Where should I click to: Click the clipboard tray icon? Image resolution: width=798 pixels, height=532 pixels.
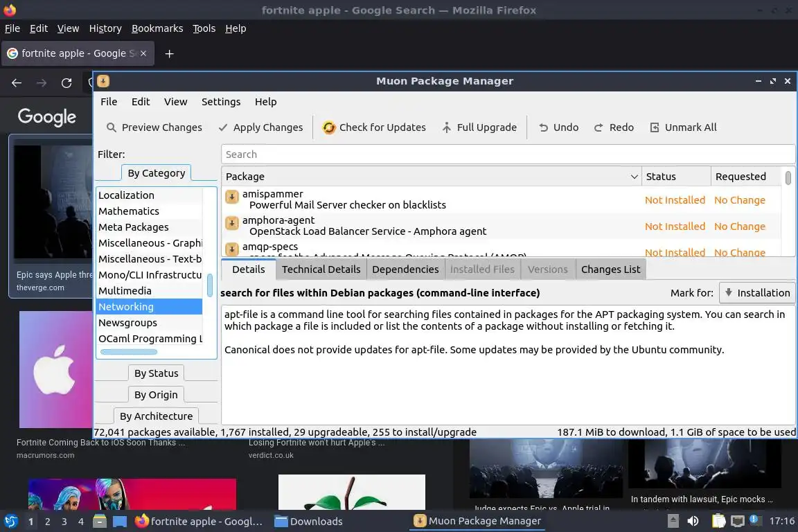coord(718,521)
